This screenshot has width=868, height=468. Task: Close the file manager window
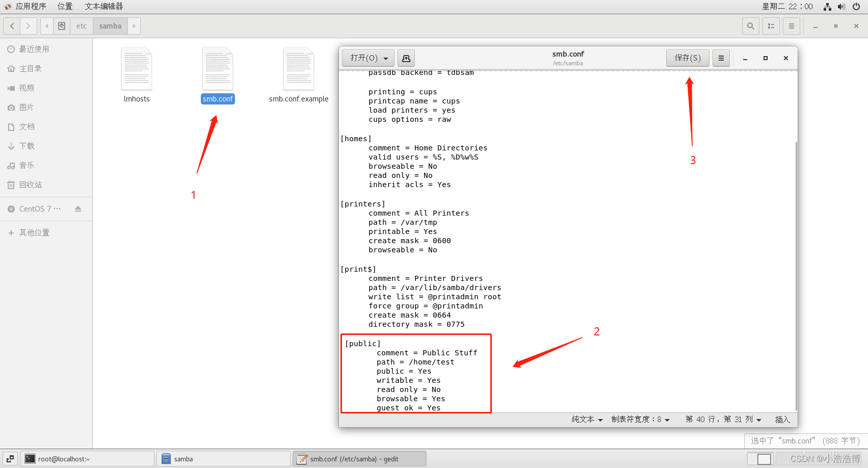tap(856, 26)
